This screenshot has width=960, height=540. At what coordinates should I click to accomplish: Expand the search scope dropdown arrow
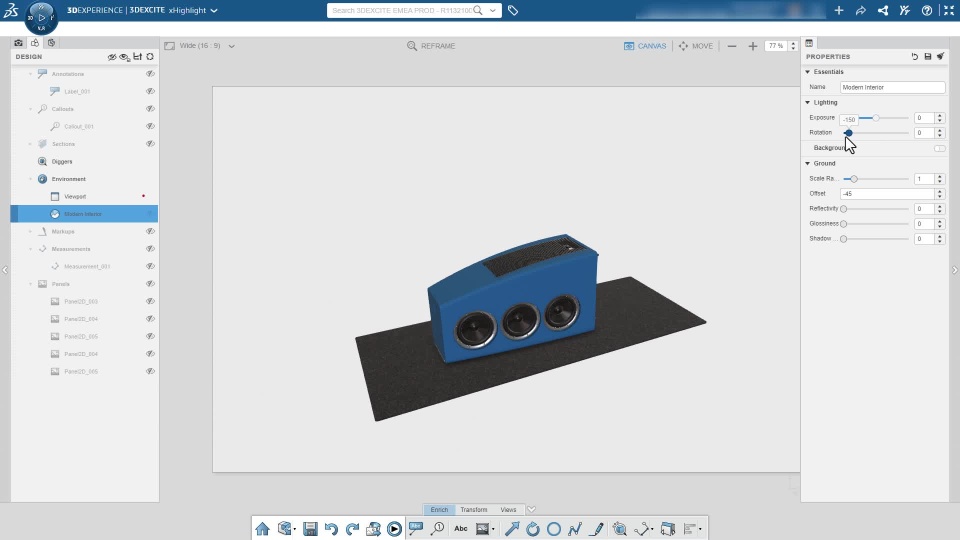[492, 10]
